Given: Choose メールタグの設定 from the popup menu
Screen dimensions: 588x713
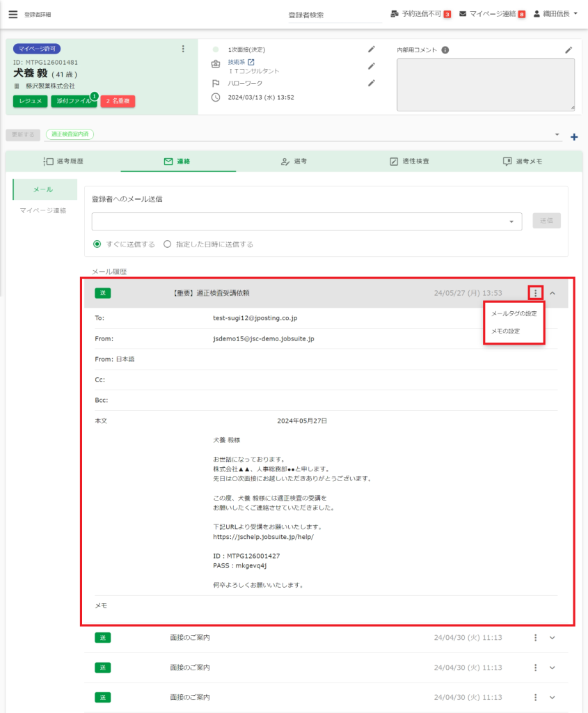Looking at the screenshot, I should pos(514,313).
